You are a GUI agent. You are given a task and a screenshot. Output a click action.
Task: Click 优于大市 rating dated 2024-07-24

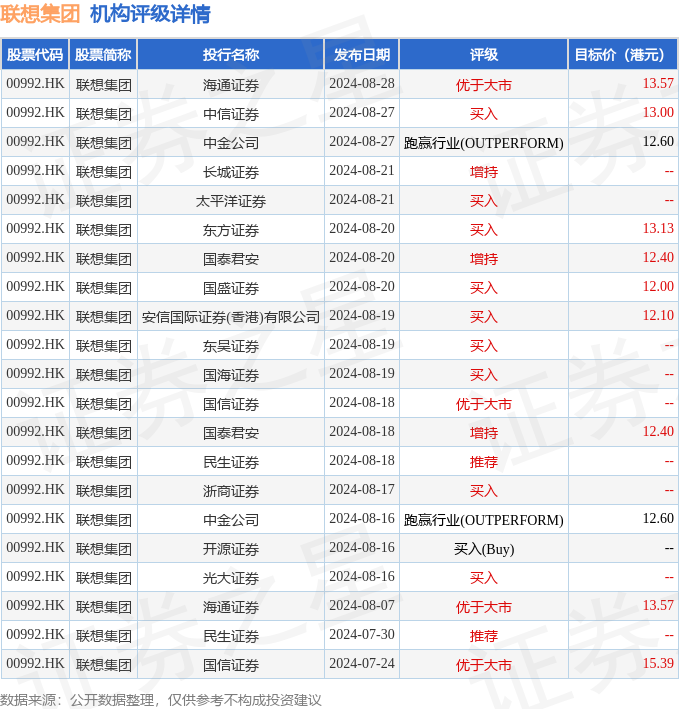[484, 664]
